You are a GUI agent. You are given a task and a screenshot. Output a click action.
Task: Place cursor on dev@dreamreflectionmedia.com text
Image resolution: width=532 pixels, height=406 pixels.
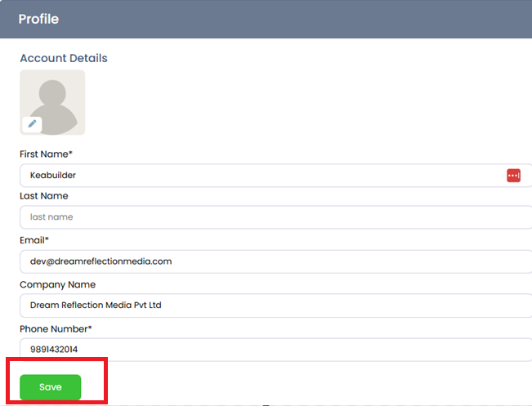click(x=101, y=261)
